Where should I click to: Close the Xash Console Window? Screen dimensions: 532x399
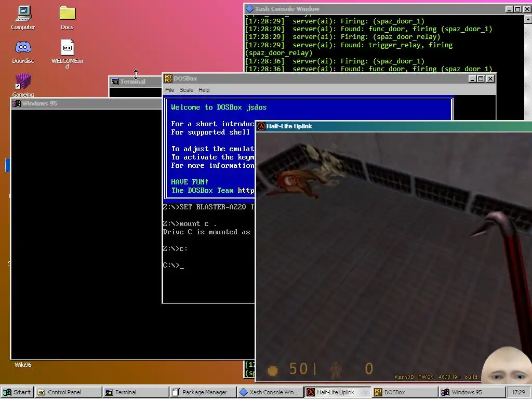pyautogui.click(x=527, y=9)
